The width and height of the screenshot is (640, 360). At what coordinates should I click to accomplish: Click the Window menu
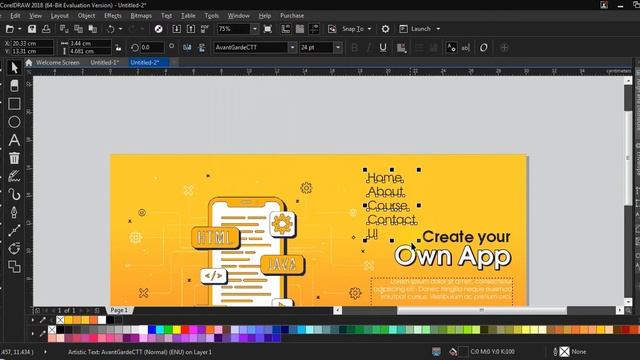coord(239,16)
